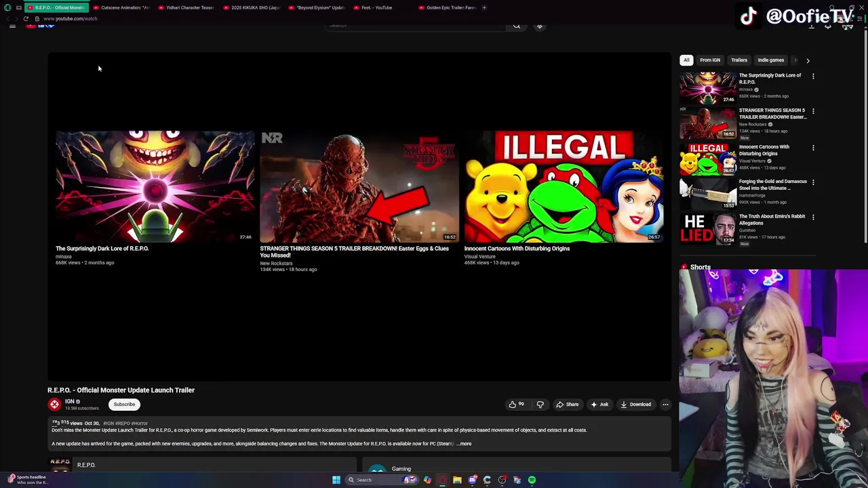
Task: Select the Indie games chip
Action: tap(771, 60)
